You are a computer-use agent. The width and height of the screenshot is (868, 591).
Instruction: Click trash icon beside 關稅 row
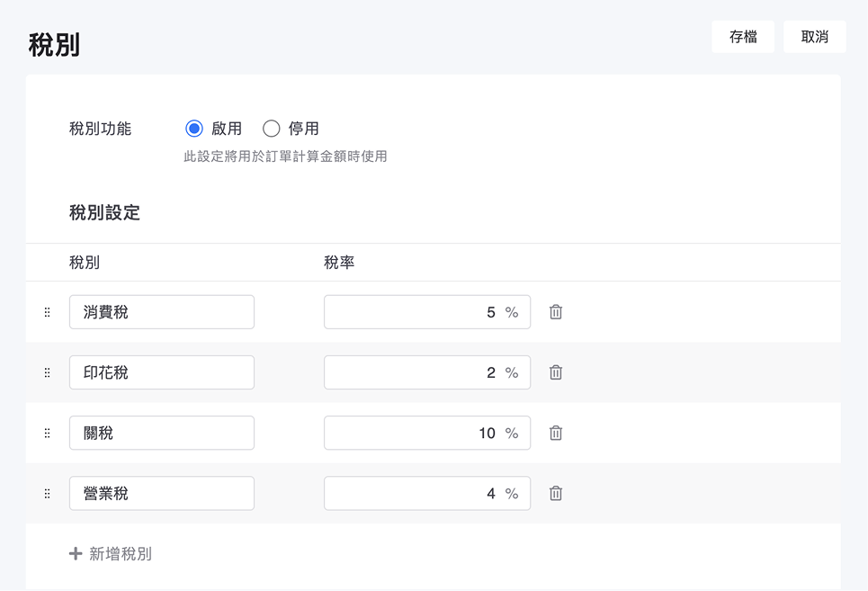556,433
